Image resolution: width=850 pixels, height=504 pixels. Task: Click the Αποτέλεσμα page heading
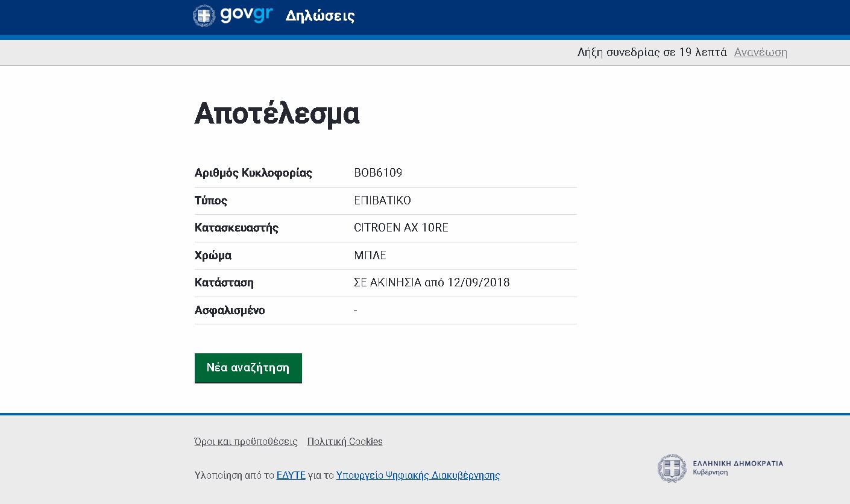[277, 113]
